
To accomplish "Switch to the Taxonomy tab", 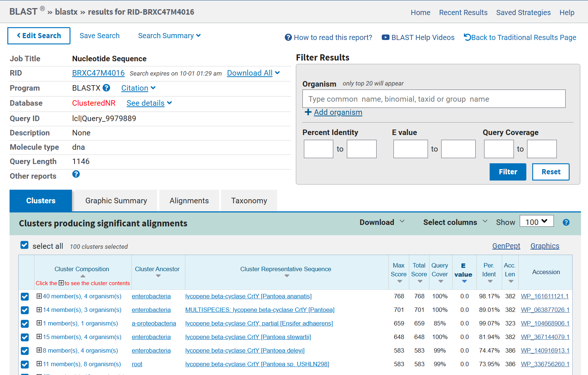I will coord(249,201).
